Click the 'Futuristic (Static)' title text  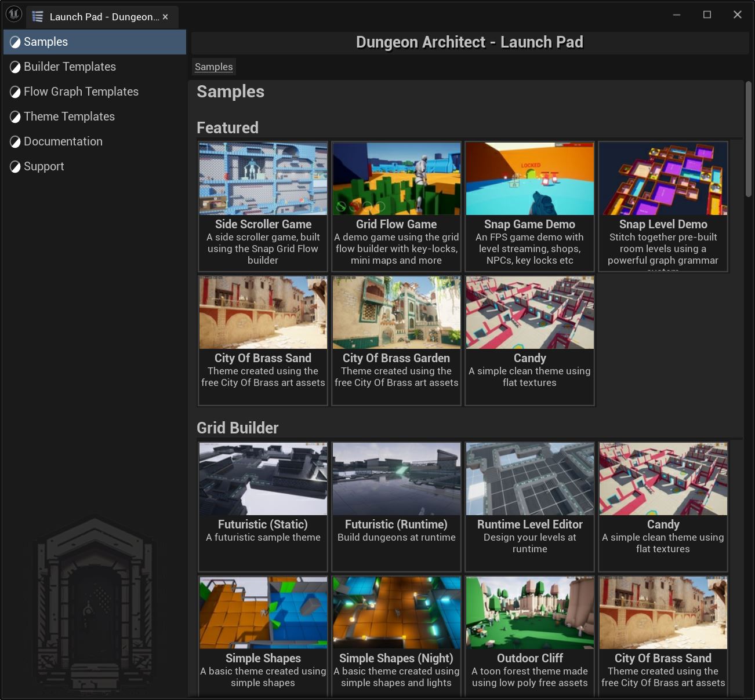point(263,524)
